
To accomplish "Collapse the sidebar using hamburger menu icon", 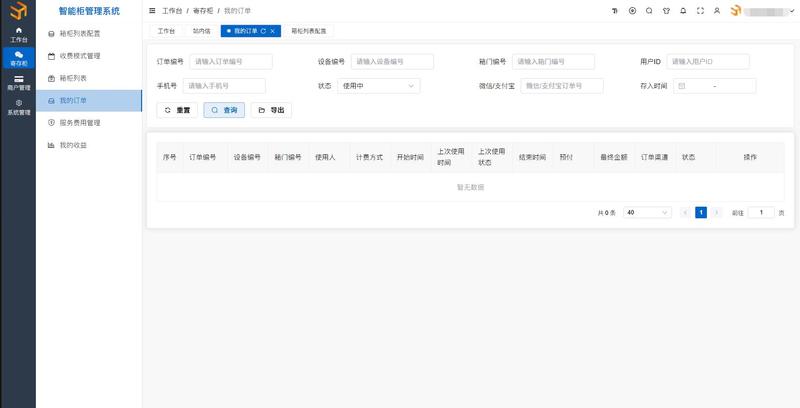I will (152, 11).
